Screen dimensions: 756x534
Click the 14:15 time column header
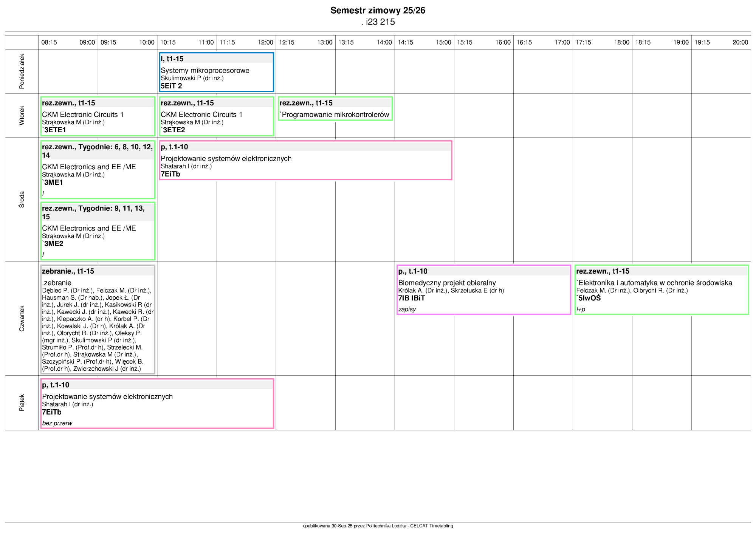tap(405, 42)
